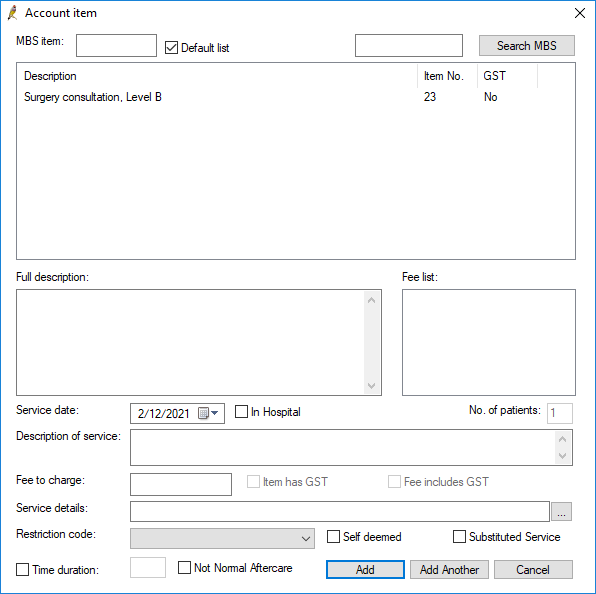The width and height of the screenshot is (596, 594).
Task: Focus the Fee to charge field
Action: (181, 484)
